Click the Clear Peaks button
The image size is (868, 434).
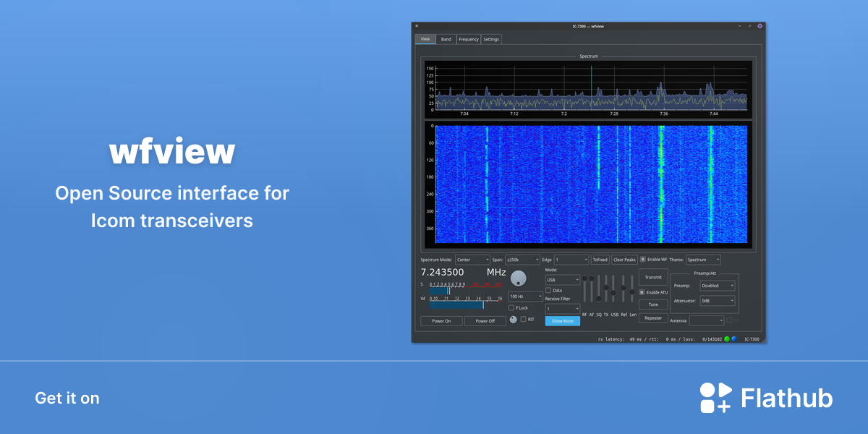pos(624,260)
